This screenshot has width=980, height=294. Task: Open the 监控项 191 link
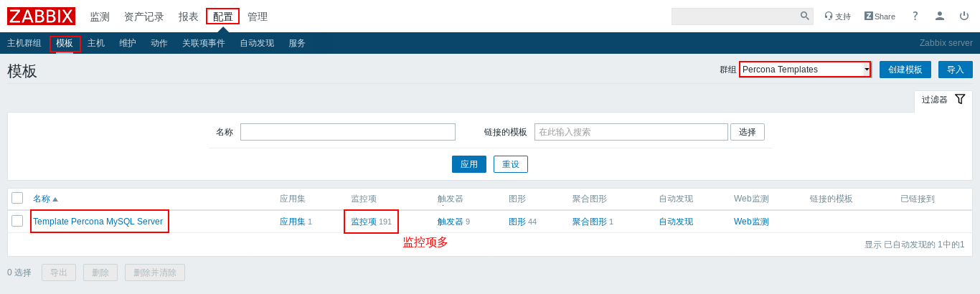(x=364, y=222)
